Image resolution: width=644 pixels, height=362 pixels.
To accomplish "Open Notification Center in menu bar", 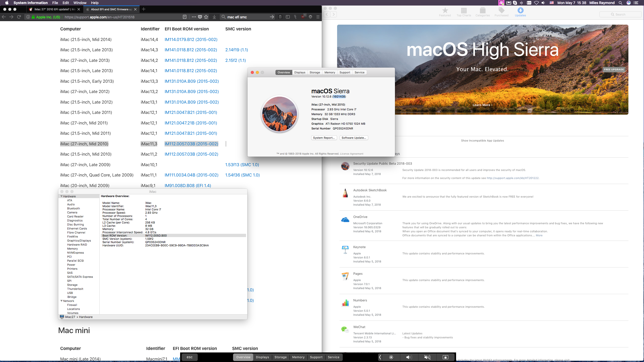I will (x=636, y=3).
